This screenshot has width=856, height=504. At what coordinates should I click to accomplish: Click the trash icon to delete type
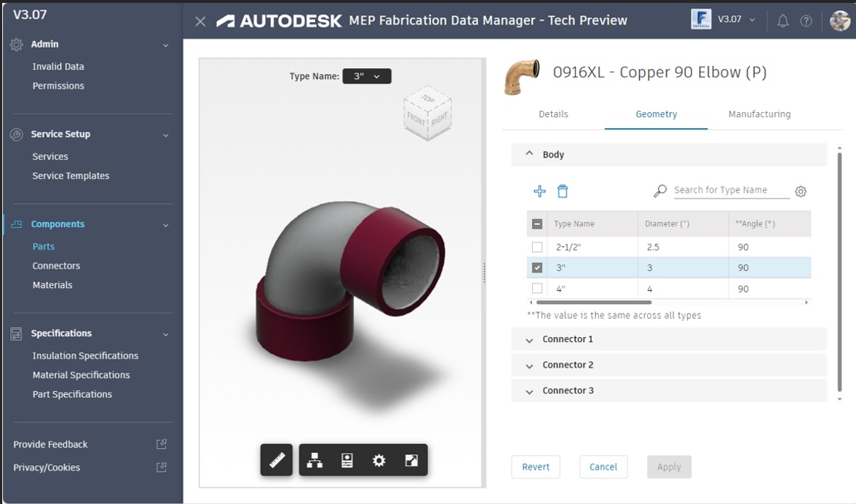562,191
